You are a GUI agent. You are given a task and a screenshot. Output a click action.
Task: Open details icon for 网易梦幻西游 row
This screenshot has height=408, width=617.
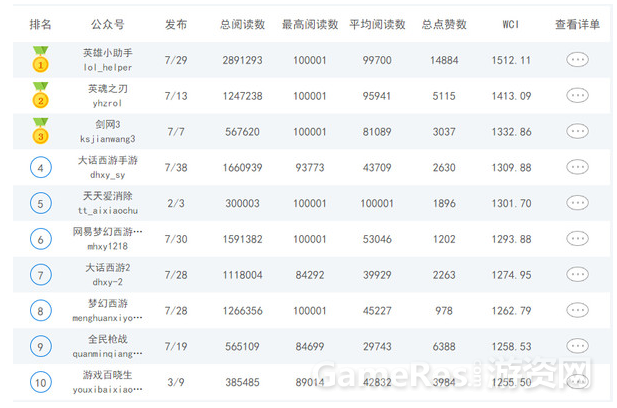577,239
